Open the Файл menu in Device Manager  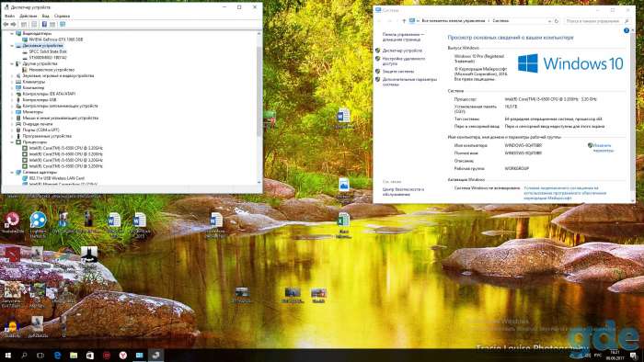coord(9,16)
